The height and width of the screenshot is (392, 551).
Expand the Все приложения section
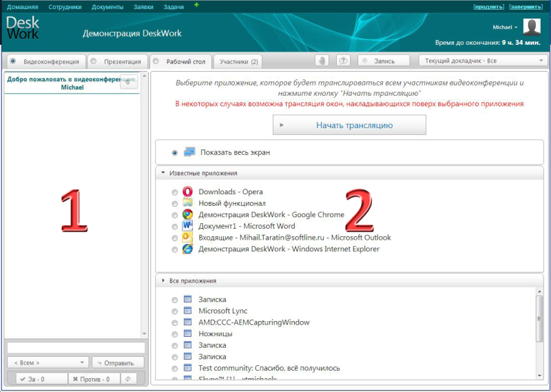point(163,280)
